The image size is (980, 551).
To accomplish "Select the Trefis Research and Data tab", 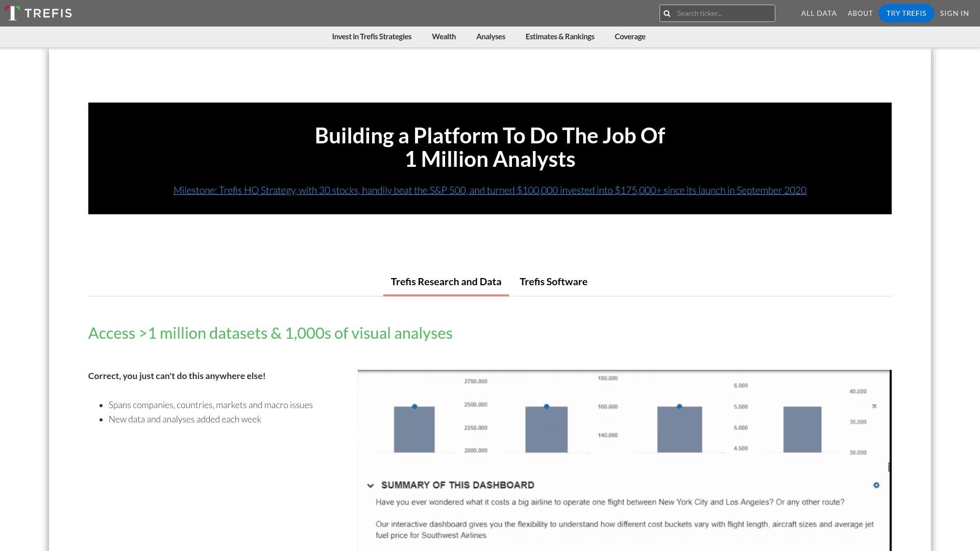I will point(446,281).
